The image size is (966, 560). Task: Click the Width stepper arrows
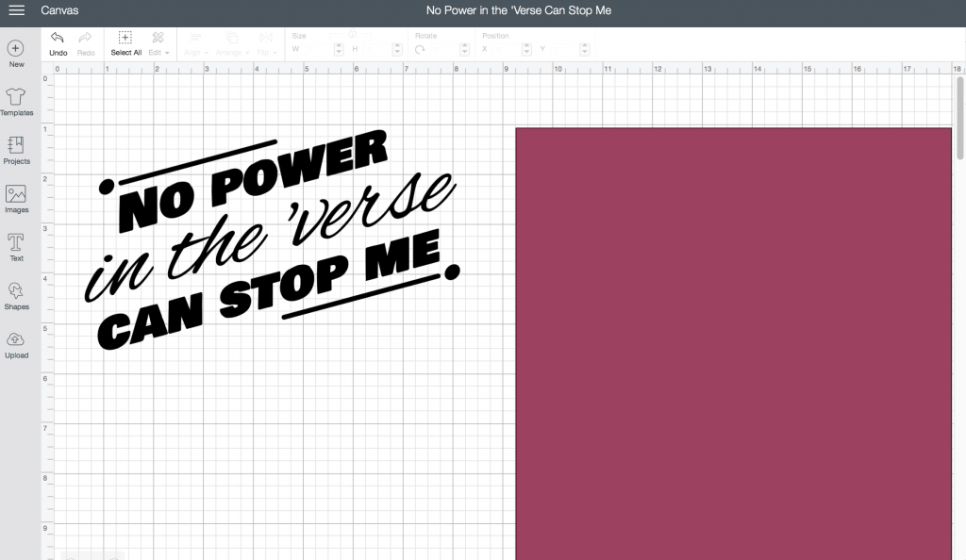[x=339, y=49]
